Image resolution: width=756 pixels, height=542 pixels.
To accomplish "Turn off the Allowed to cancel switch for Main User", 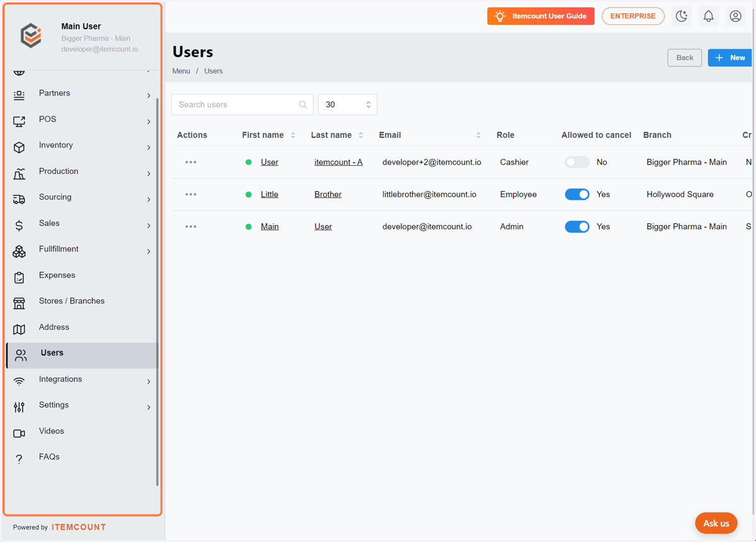I will [577, 226].
